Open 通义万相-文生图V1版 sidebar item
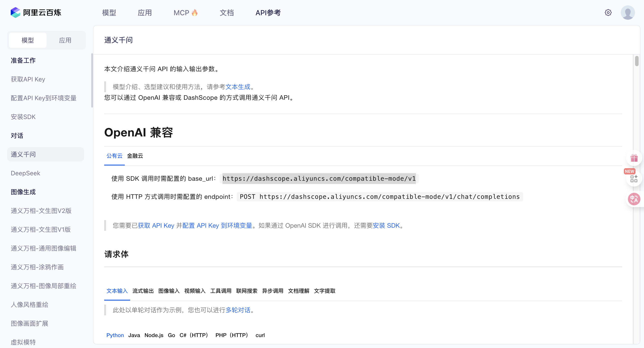This screenshot has width=644, height=348. [x=41, y=229]
